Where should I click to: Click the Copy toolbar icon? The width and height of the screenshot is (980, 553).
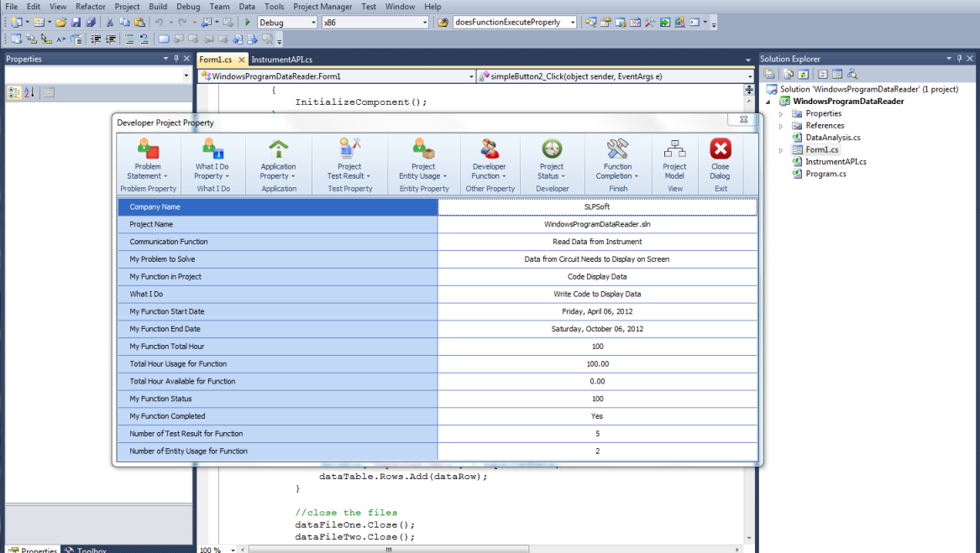click(124, 23)
